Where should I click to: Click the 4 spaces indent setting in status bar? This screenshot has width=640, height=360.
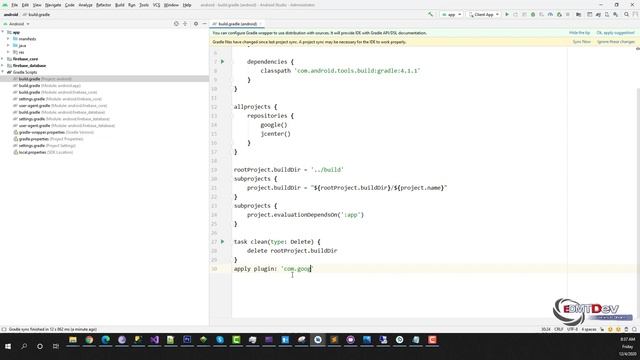pyautogui.click(x=589, y=329)
